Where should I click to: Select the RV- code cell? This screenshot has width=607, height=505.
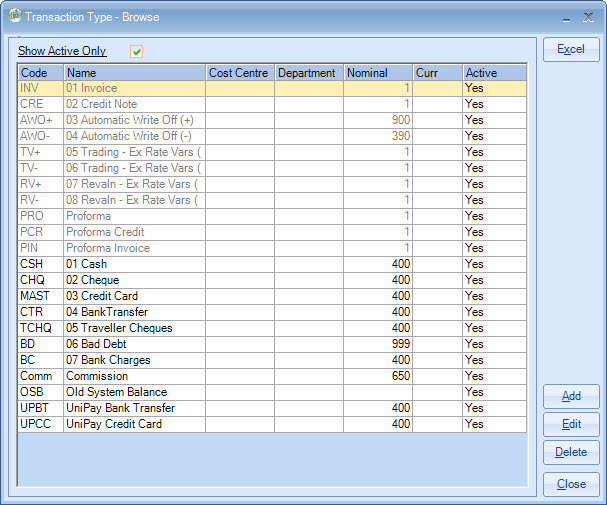click(41, 200)
